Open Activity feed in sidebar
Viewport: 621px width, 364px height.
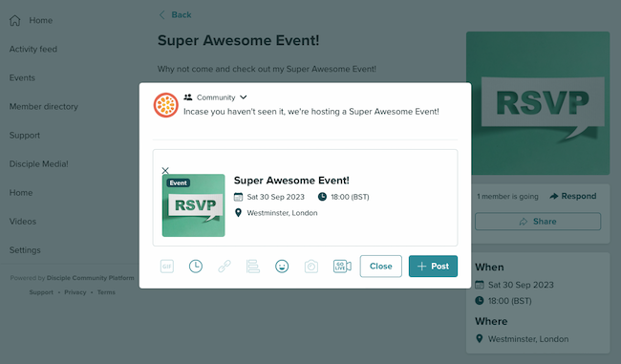click(33, 49)
